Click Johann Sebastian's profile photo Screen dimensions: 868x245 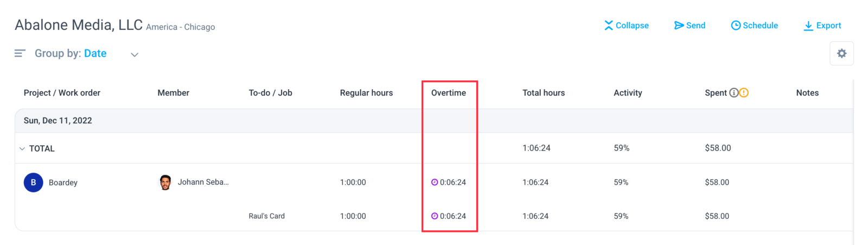coord(165,183)
